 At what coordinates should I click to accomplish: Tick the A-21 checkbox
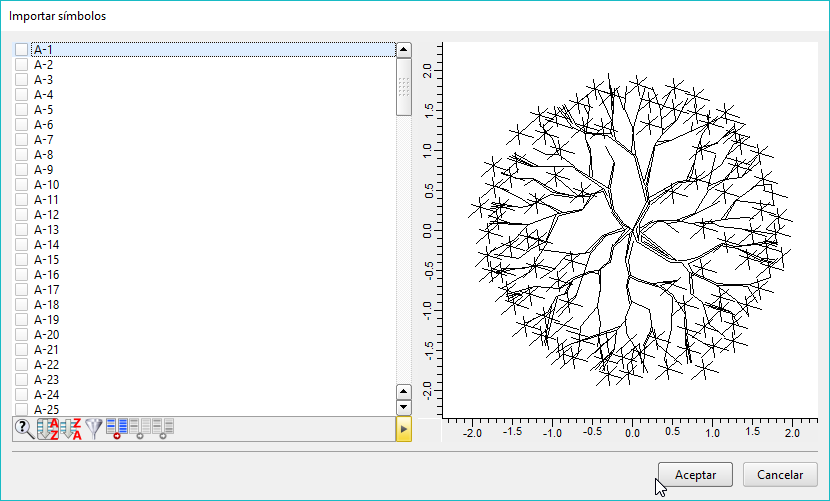tap(21, 350)
